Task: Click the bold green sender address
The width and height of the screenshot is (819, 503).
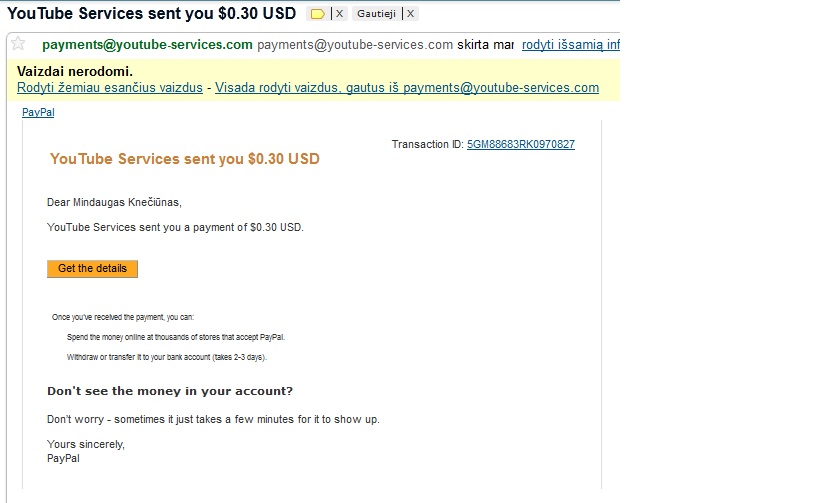Action: pyautogui.click(x=147, y=45)
